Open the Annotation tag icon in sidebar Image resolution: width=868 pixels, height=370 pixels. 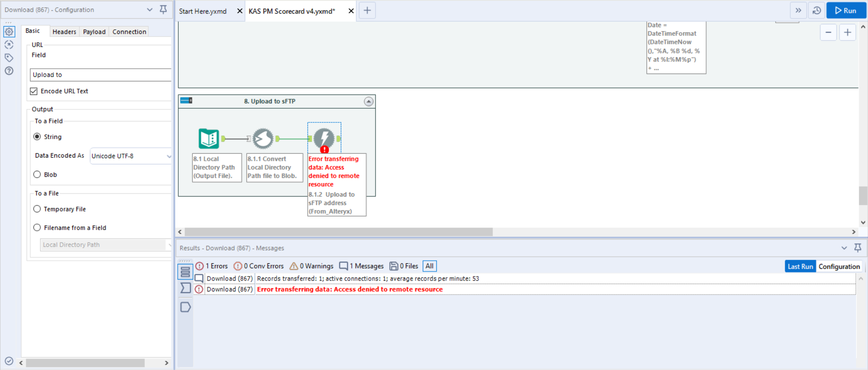point(9,58)
